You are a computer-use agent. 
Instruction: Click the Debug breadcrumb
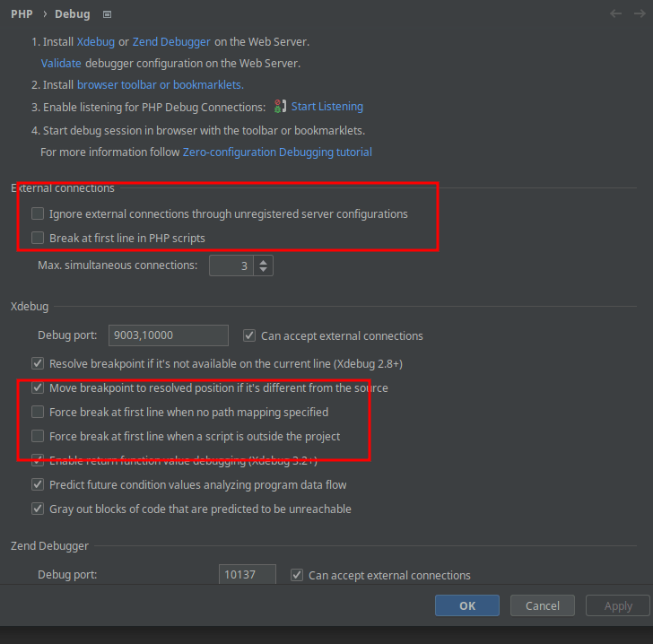tap(73, 14)
